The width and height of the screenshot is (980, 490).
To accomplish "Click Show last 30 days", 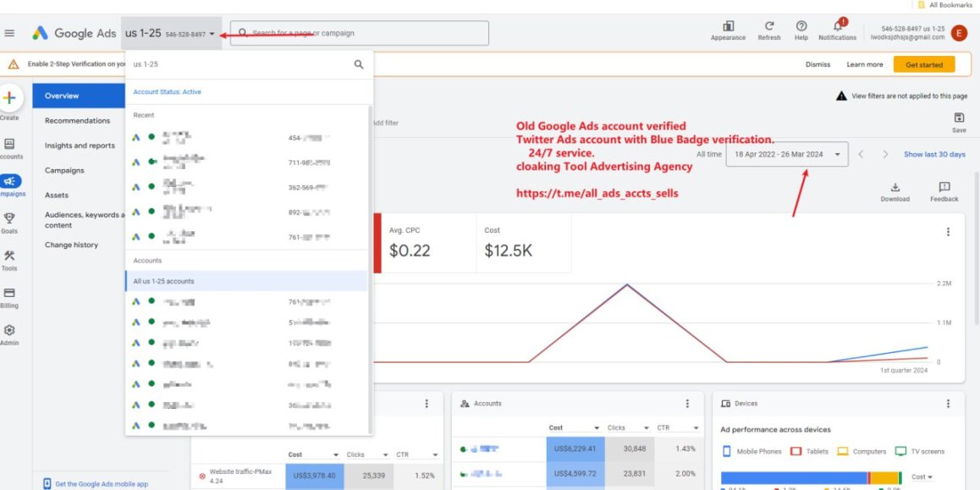I will click(x=934, y=154).
